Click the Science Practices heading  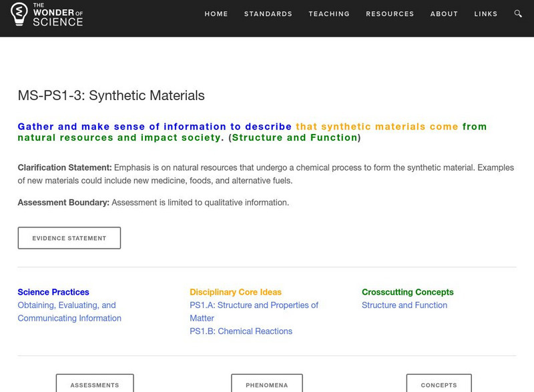(53, 292)
